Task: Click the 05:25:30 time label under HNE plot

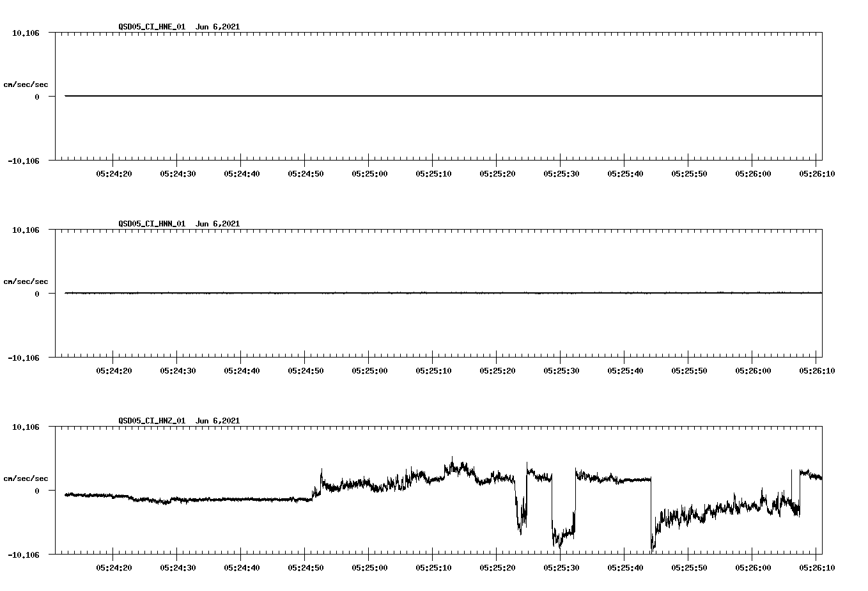Action: [561, 173]
